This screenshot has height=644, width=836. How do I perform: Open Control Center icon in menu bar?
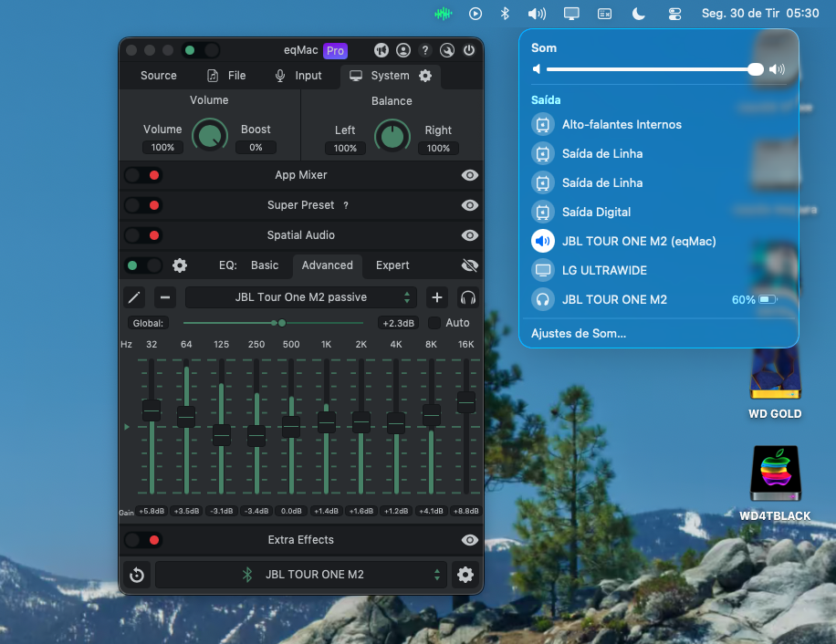(674, 14)
